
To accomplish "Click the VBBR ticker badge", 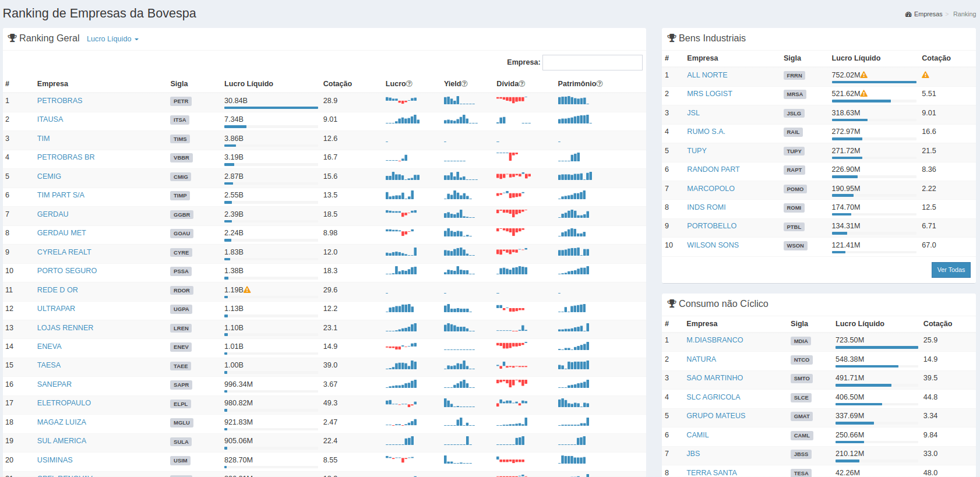I will click(181, 158).
